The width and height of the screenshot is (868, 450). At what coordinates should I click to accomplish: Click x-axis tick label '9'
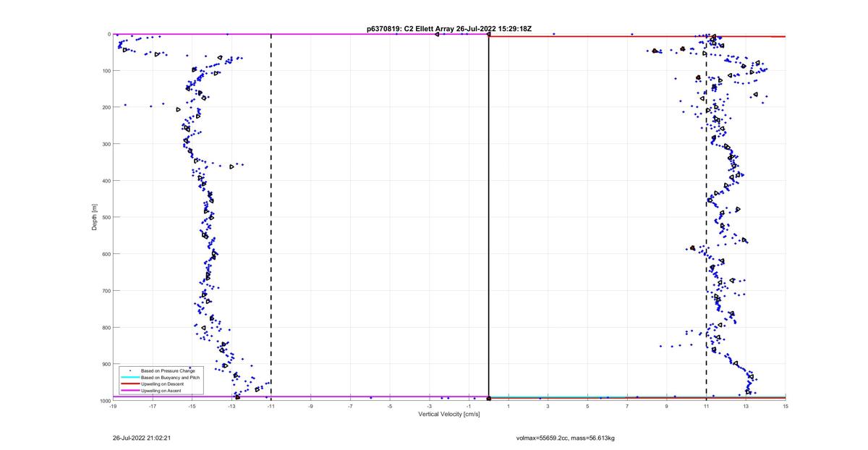[x=667, y=407]
